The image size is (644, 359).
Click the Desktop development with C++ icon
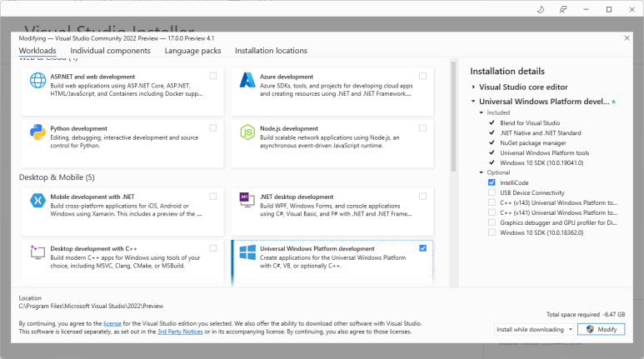[x=37, y=252]
